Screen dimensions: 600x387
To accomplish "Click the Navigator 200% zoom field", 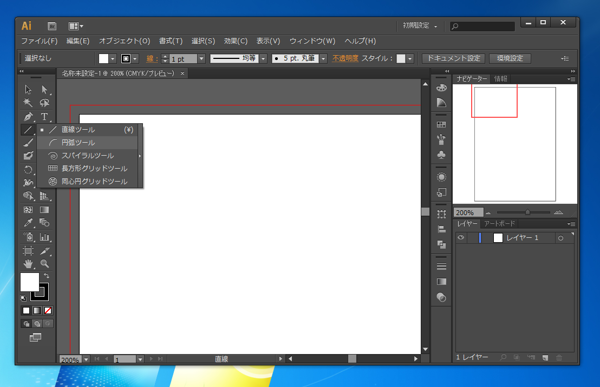I will pyautogui.click(x=468, y=212).
